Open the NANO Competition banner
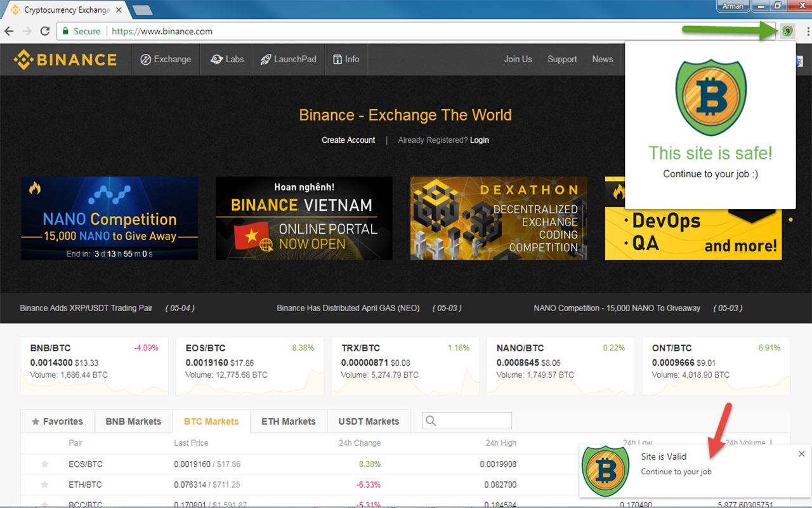Viewport: 812px width, 508px height. [x=109, y=218]
